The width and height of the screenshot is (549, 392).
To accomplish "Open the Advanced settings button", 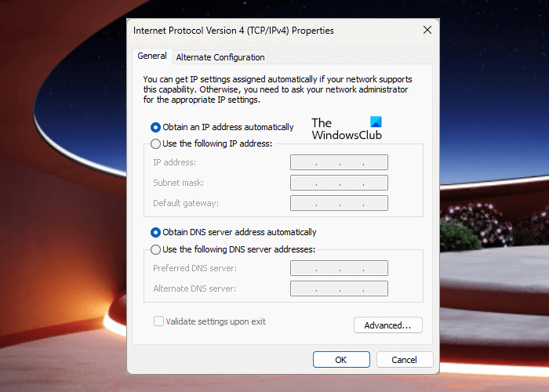I will pyautogui.click(x=388, y=325).
